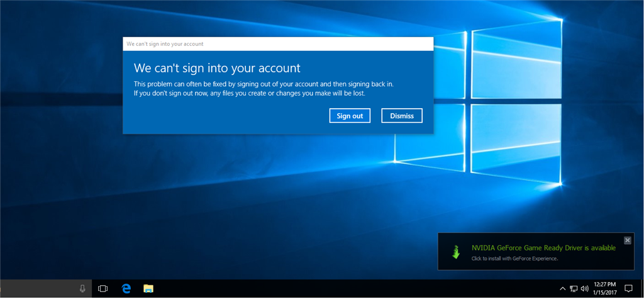Dismiss the sign-in error dialog

coord(402,116)
